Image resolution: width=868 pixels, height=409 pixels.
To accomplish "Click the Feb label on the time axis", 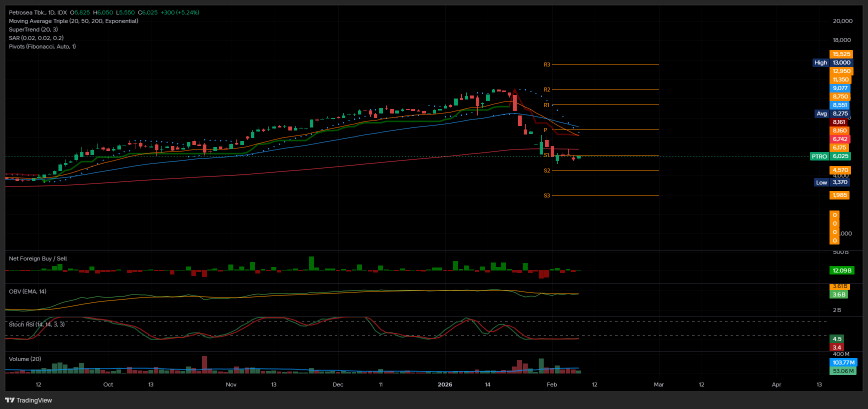I will point(552,384).
